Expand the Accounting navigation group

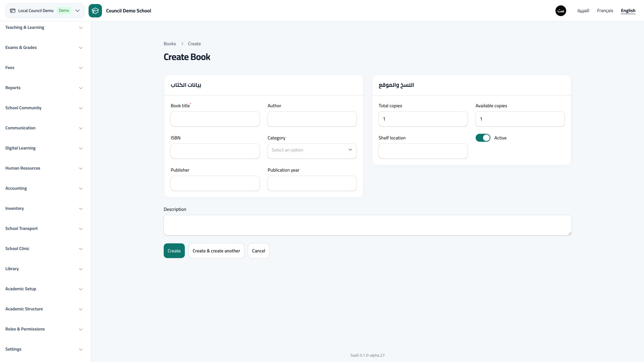tap(44, 188)
